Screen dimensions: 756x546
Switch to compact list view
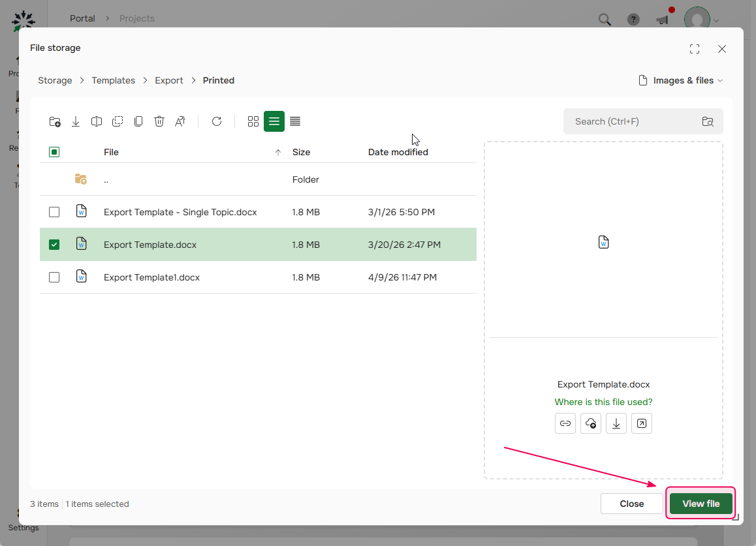coord(295,121)
